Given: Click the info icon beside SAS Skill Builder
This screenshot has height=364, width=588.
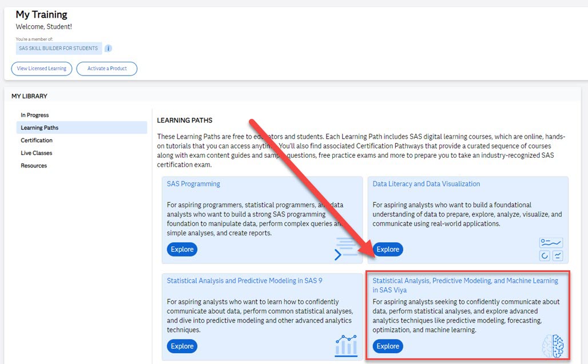Looking at the screenshot, I should [108, 49].
